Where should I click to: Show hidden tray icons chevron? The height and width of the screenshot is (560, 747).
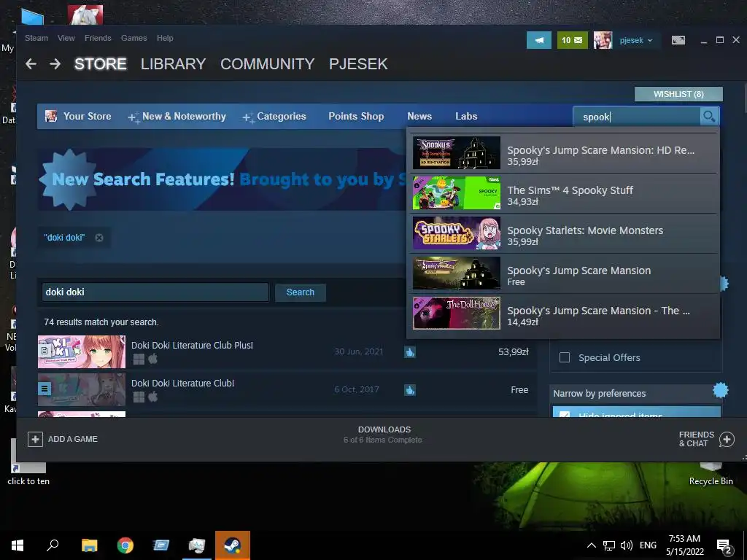pyautogui.click(x=591, y=545)
